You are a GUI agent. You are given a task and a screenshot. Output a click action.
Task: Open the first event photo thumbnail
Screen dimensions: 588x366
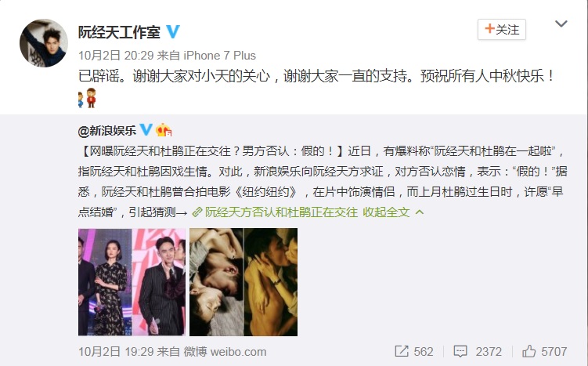pos(132,282)
